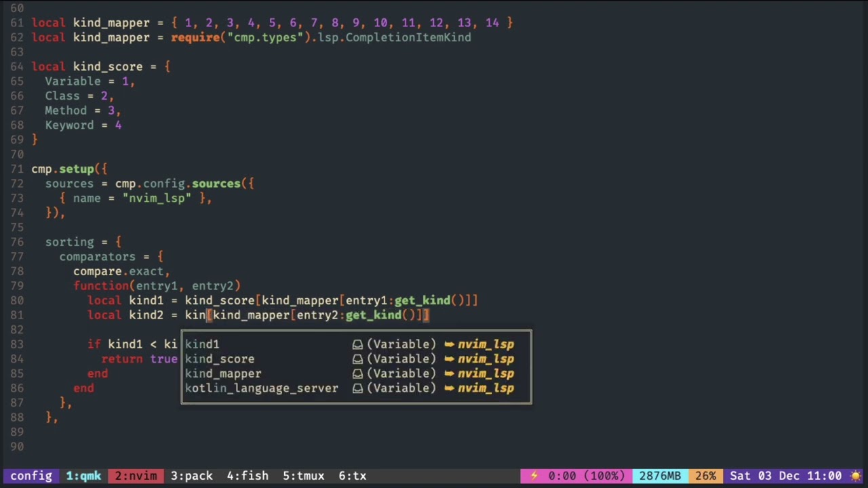Switch to tmux window 4:fish

pyautogui.click(x=248, y=476)
